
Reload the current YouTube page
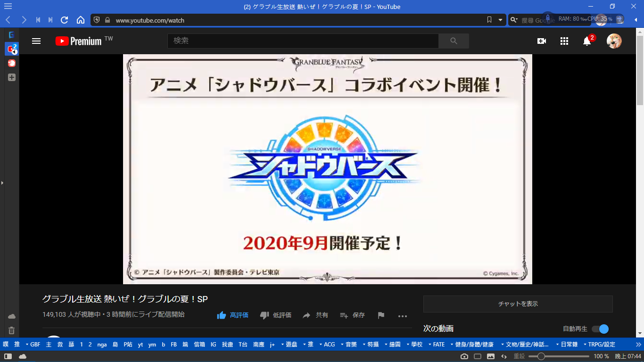(65, 20)
